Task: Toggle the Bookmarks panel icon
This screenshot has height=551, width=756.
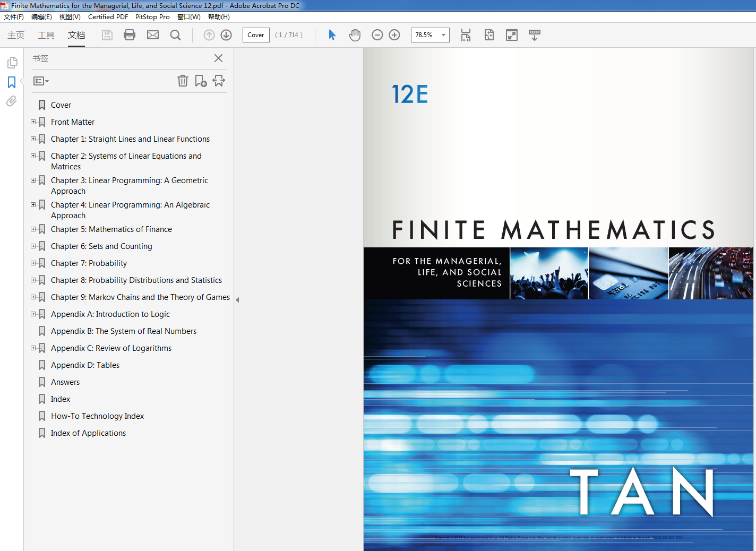Action: (x=12, y=82)
